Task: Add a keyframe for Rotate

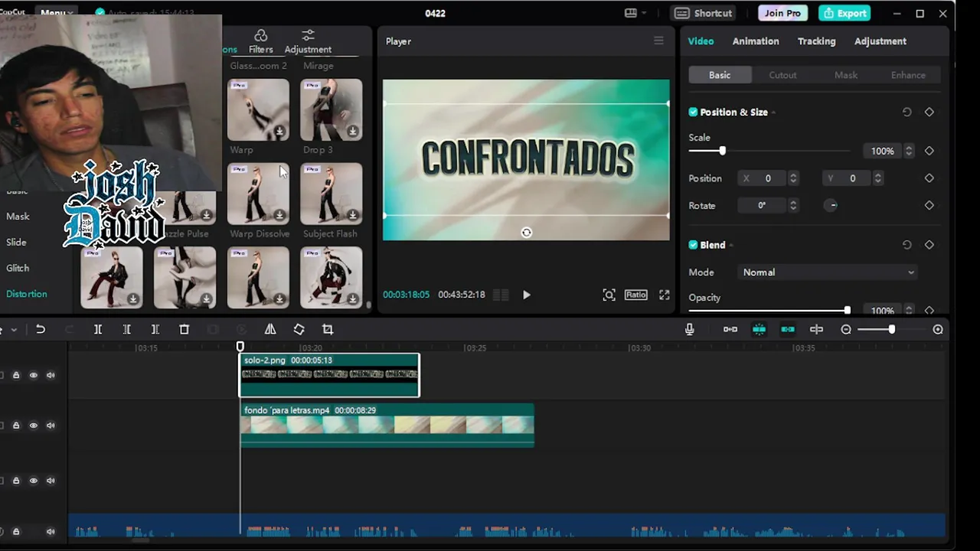Action: coord(929,205)
